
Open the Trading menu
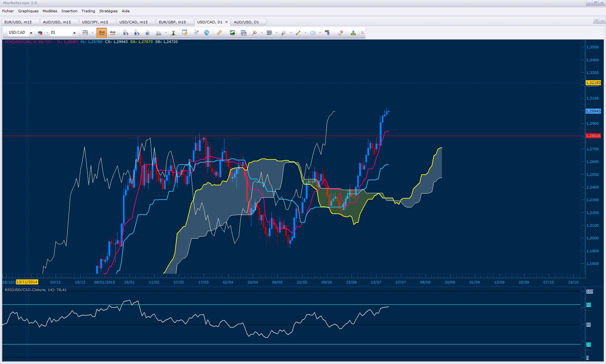tap(88, 11)
